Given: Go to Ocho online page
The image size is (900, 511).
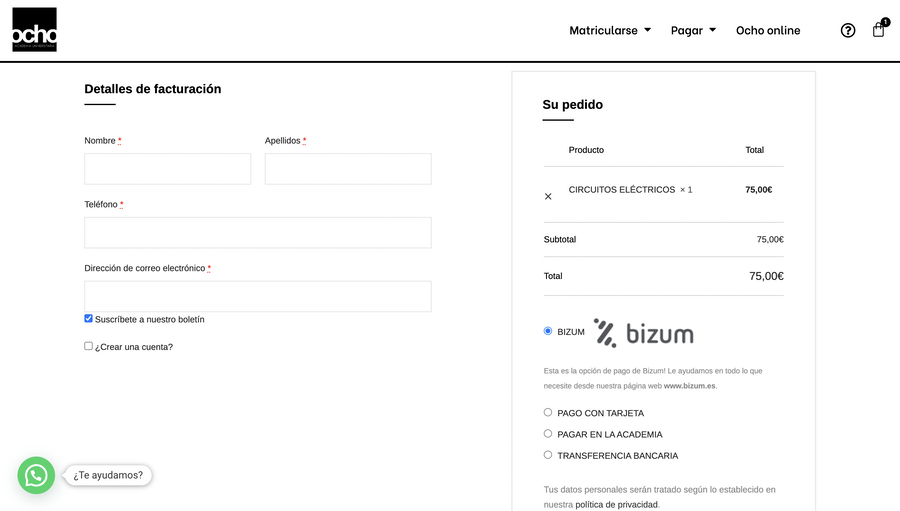Looking at the screenshot, I should pyautogui.click(x=768, y=30).
